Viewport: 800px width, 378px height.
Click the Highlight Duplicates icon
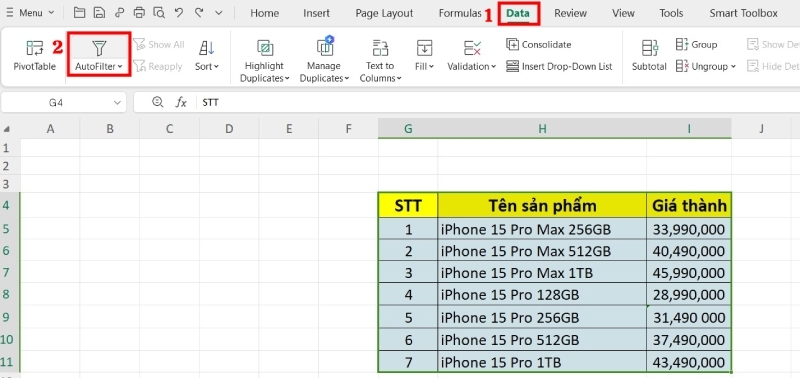click(x=265, y=48)
